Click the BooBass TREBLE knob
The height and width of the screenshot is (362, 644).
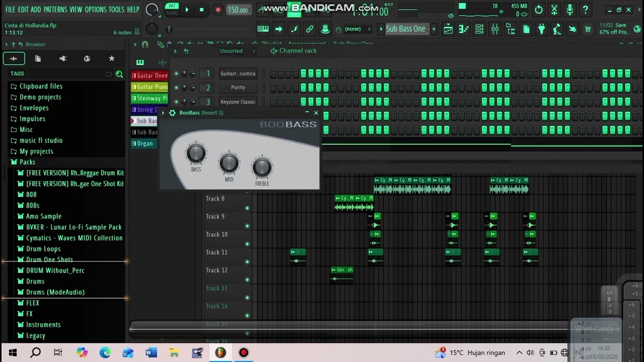coord(262,167)
